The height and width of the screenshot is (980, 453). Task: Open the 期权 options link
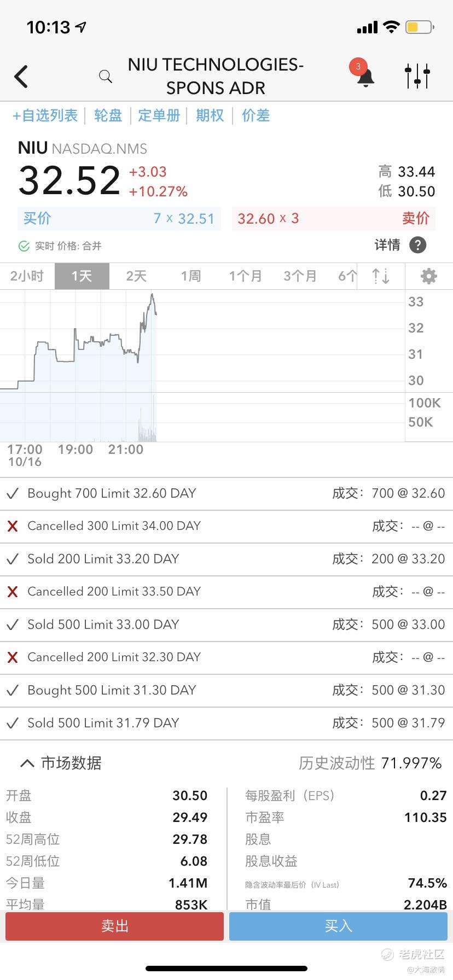[210, 115]
